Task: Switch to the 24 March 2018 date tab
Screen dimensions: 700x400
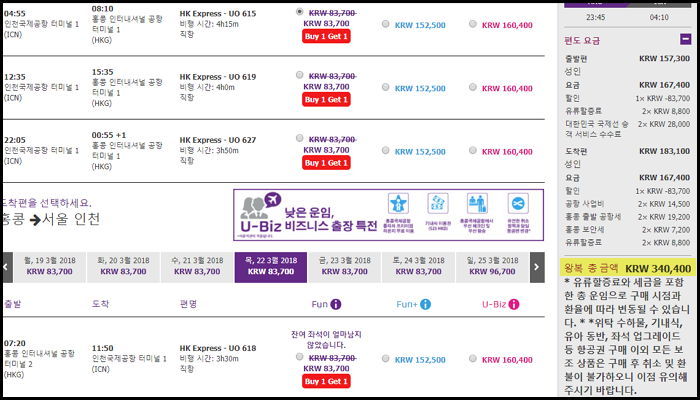Action: (420, 266)
